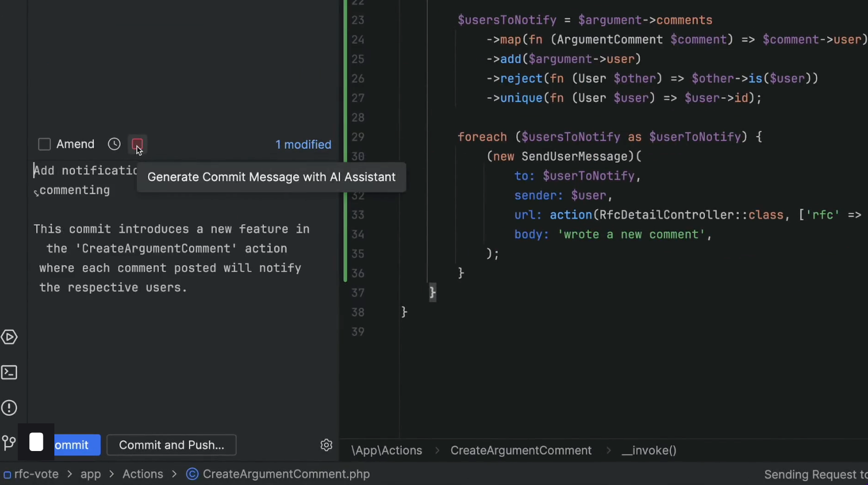Click the __invoke() editor breadcrumb
Image resolution: width=868 pixels, height=485 pixels.
tap(649, 450)
